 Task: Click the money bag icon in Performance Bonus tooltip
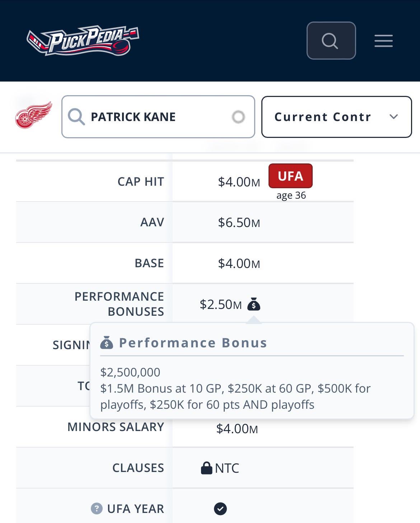pyautogui.click(x=107, y=343)
